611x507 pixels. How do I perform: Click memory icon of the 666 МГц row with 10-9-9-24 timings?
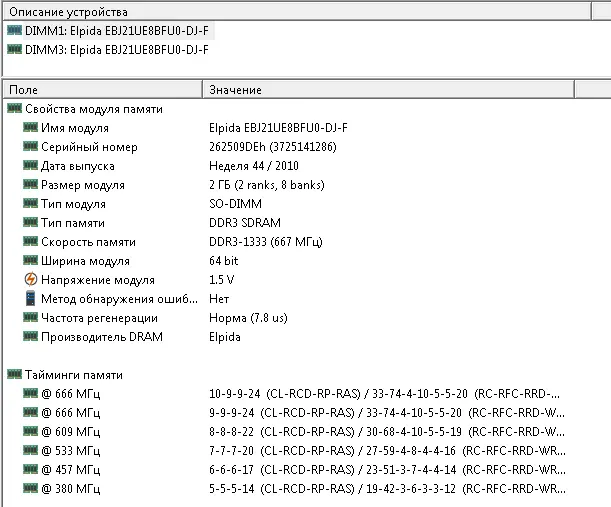point(30,393)
